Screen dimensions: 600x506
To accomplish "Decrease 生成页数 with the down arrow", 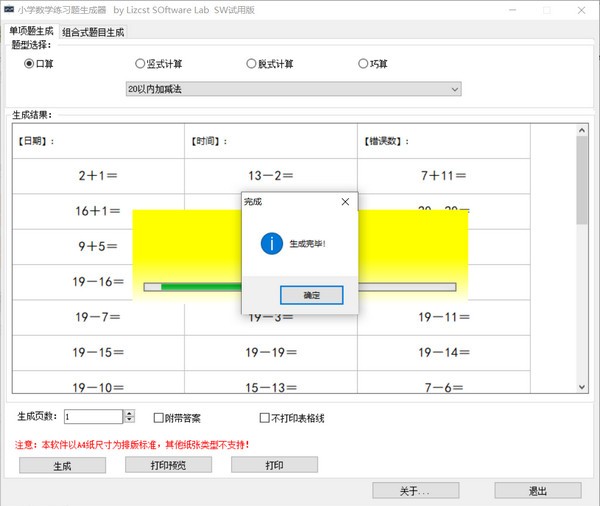I will [129, 420].
